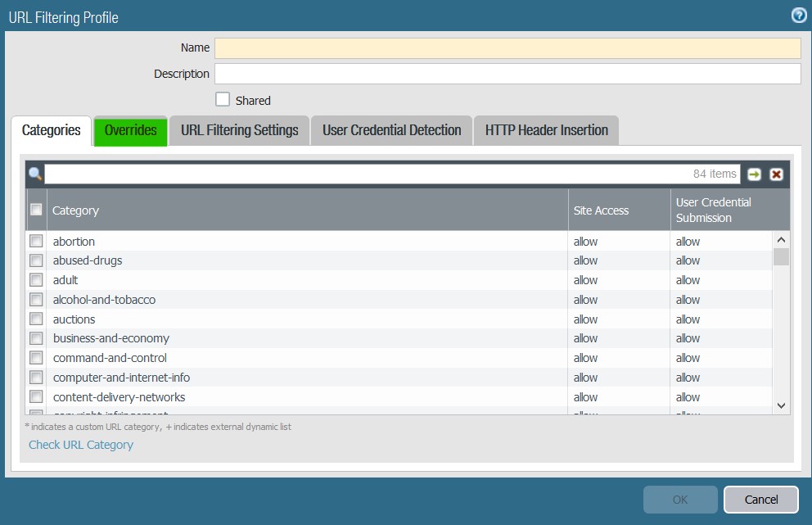Viewport: 812px width, 525px height.
Task: Check the alcohol-and-tobacco category checkbox
Action: tap(35, 299)
